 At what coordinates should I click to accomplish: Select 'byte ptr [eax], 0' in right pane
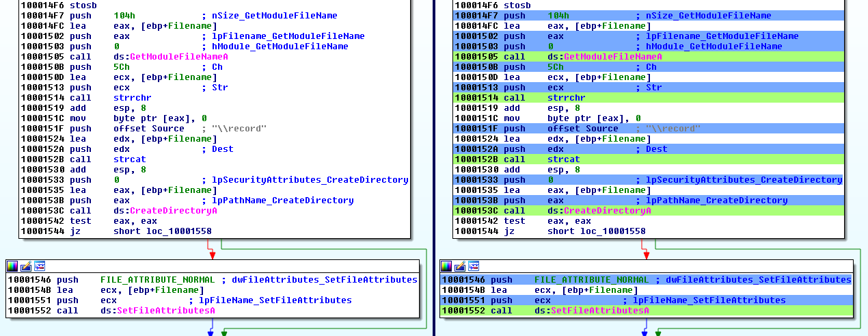click(594, 118)
